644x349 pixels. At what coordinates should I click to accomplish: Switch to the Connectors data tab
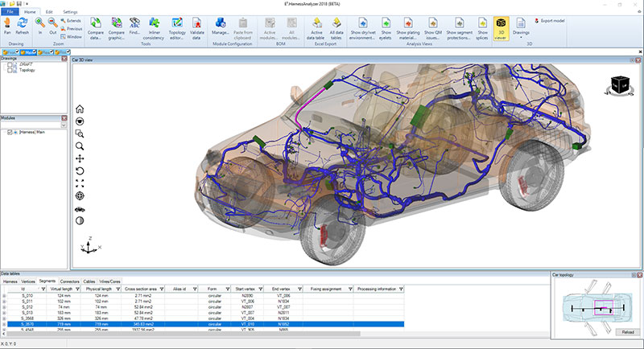69,281
